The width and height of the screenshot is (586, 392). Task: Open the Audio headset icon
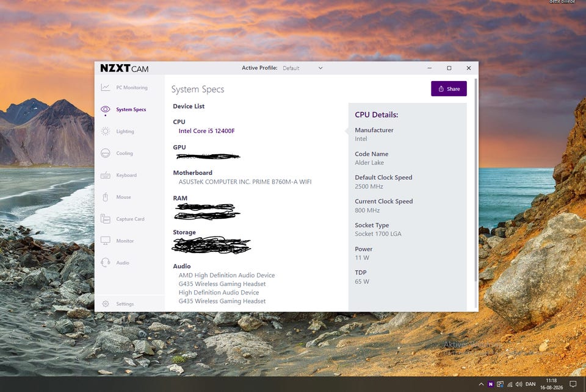click(x=106, y=263)
